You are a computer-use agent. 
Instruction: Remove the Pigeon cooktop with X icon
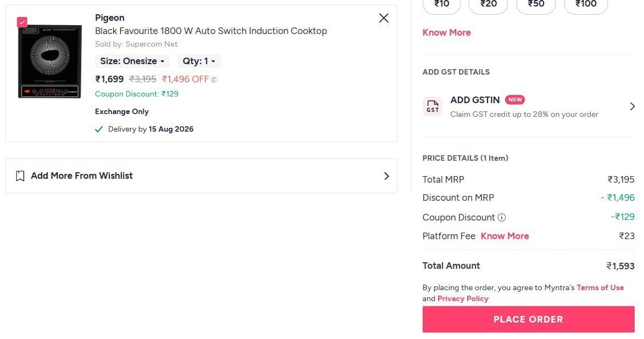pyautogui.click(x=384, y=18)
